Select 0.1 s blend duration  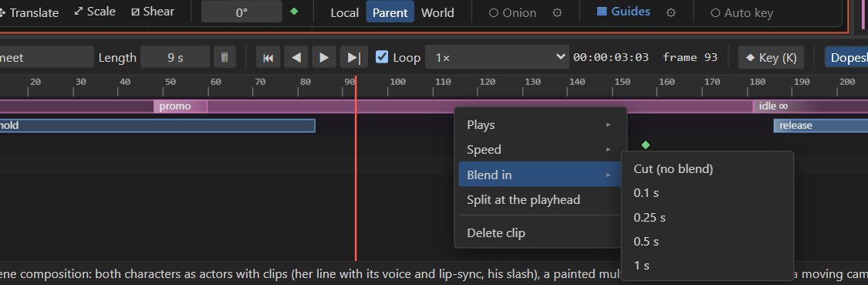(x=708, y=193)
